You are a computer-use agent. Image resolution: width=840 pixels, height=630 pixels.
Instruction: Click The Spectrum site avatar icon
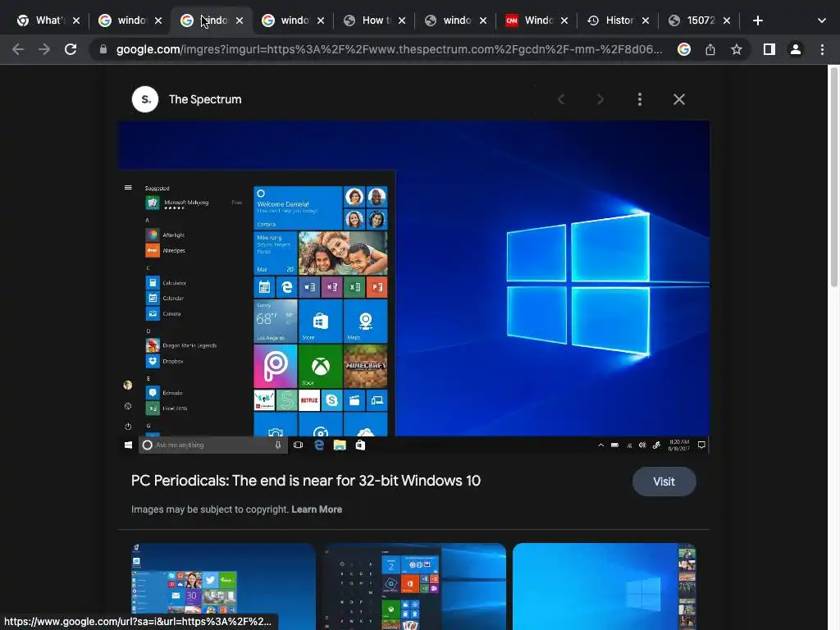[145, 99]
